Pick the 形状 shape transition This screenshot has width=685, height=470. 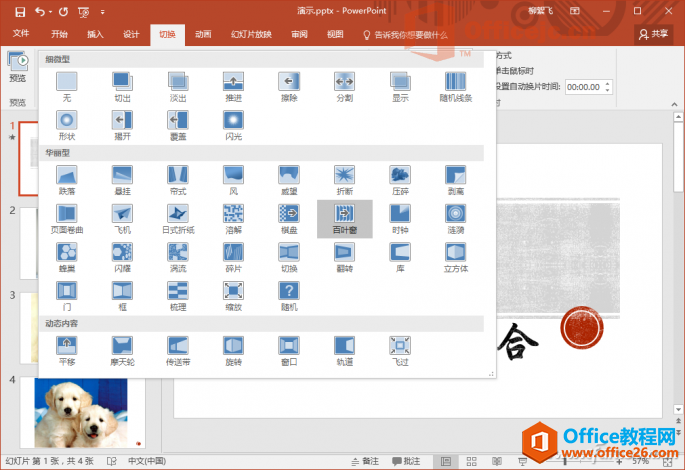click(x=67, y=125)
